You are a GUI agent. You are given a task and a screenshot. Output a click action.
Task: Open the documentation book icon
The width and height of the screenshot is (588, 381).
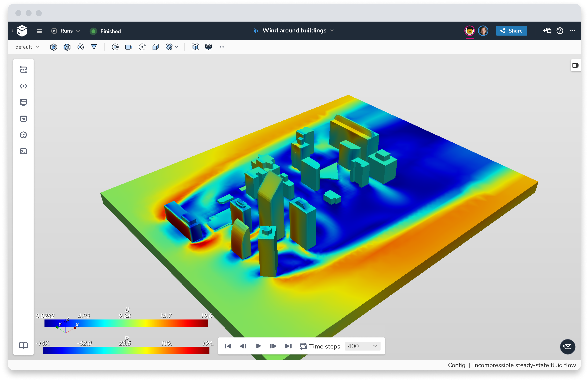[23, 345]
